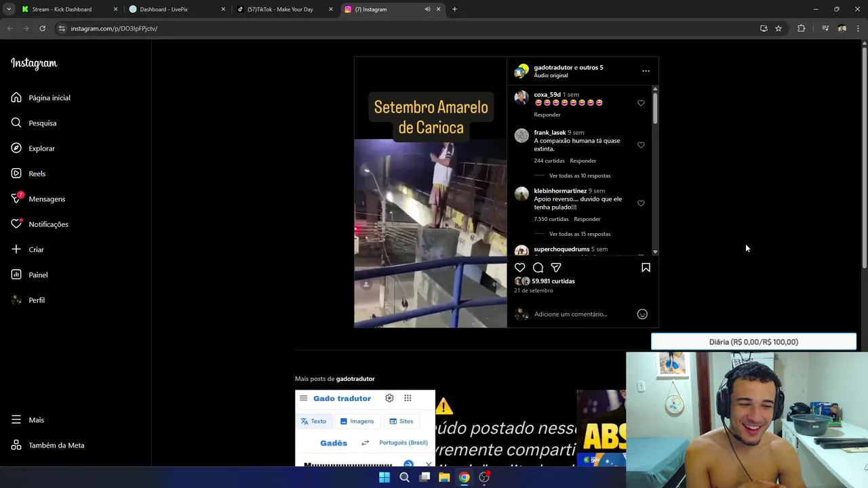Image resolution: width=868 pixels, height=488 pixels.
Task: Mute audio on Instagram browser tab
Action: 427,9
